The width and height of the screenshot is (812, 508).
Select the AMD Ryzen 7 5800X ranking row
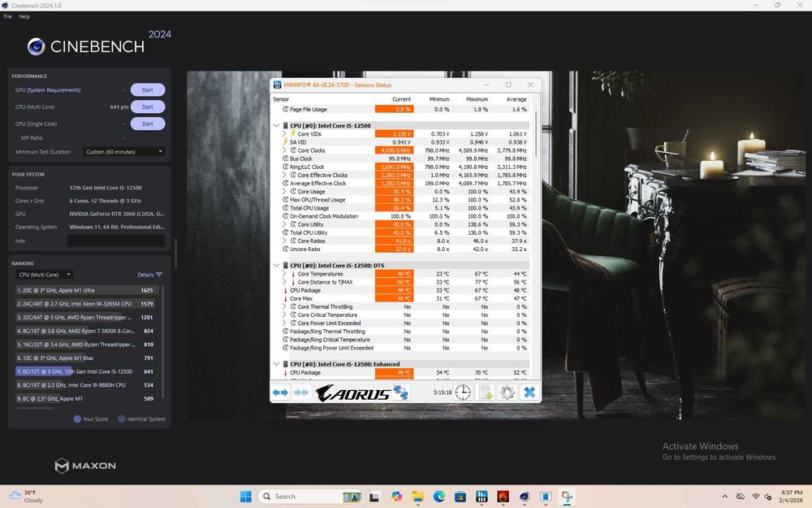pos(85,331)
